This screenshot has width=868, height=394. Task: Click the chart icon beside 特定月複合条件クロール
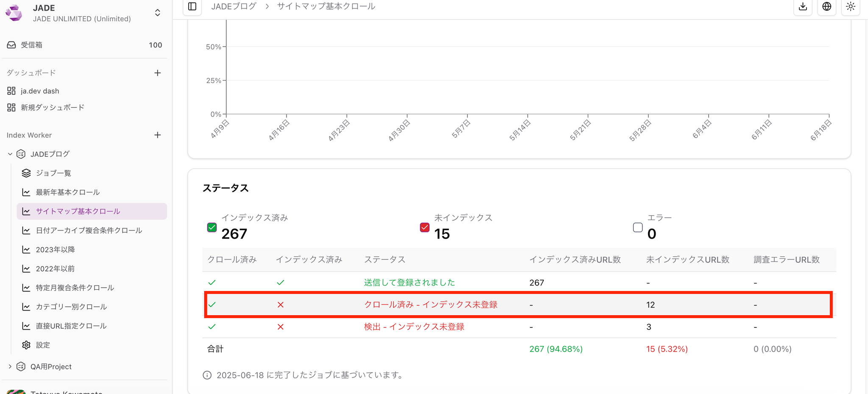point(26,288)
